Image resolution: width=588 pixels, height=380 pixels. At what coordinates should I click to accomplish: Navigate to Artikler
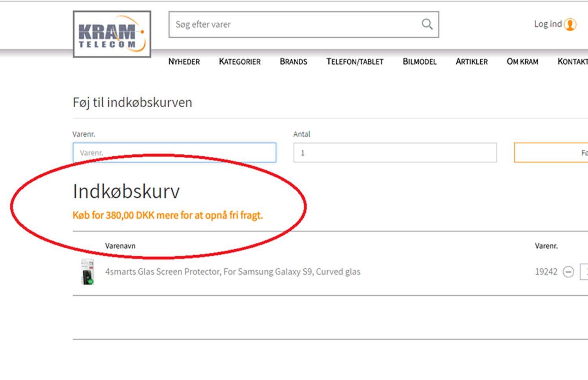pos(472,62)
